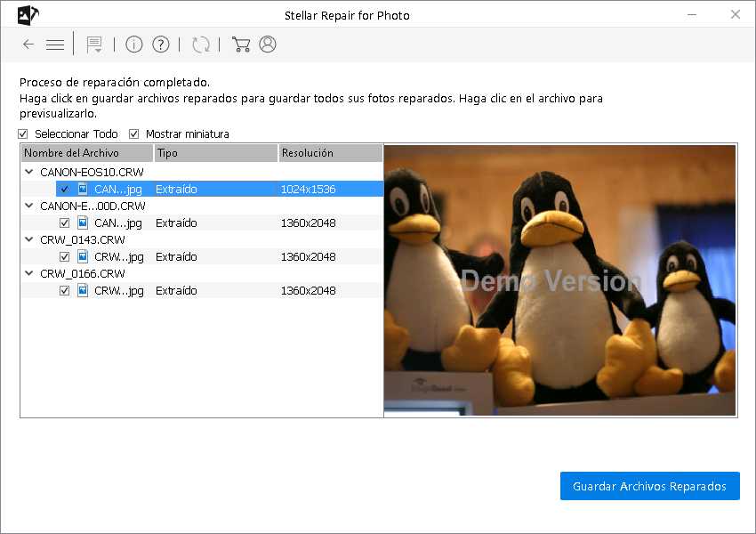Click the information icon
The image size is (756, 534).
click(134, 44)
